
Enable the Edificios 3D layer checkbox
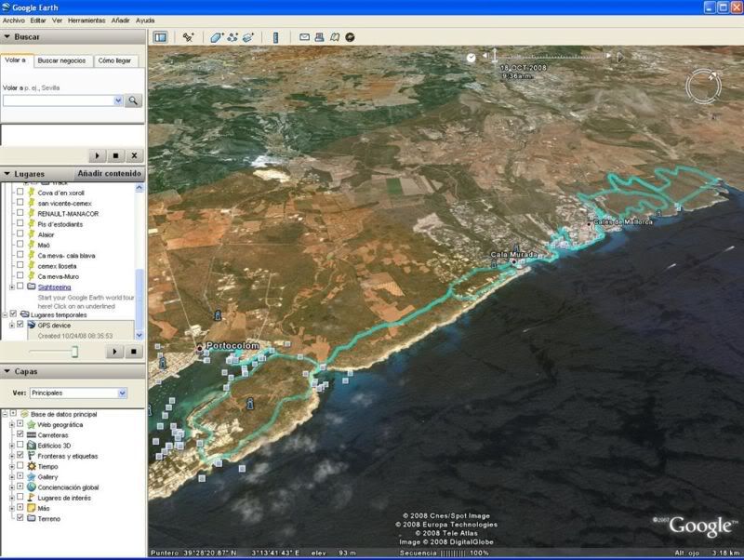pos(20,446)
